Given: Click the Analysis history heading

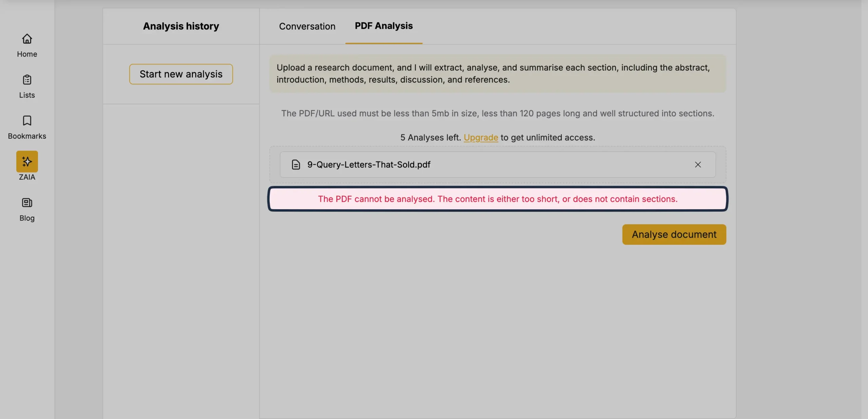Looking at the screenshot, I should 181,26.
